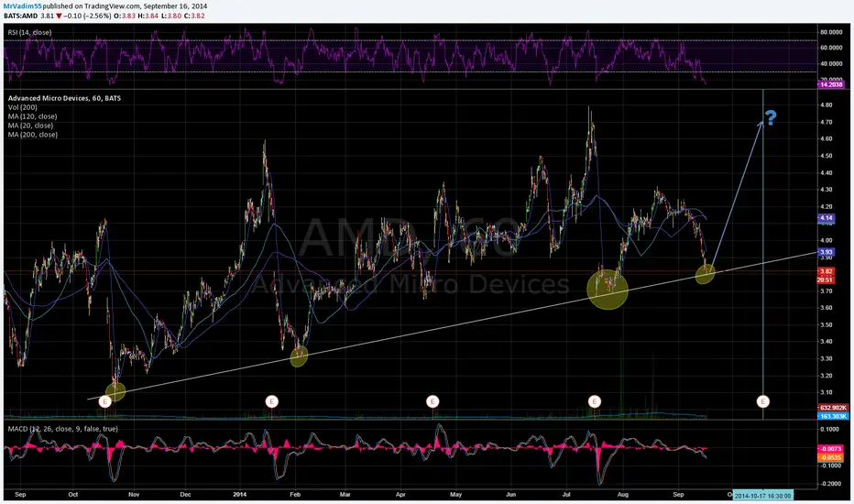The height and width of the screenshot is (504, 854).
Task: Click the Nov label on the time axis
Action: pos(134,495)
